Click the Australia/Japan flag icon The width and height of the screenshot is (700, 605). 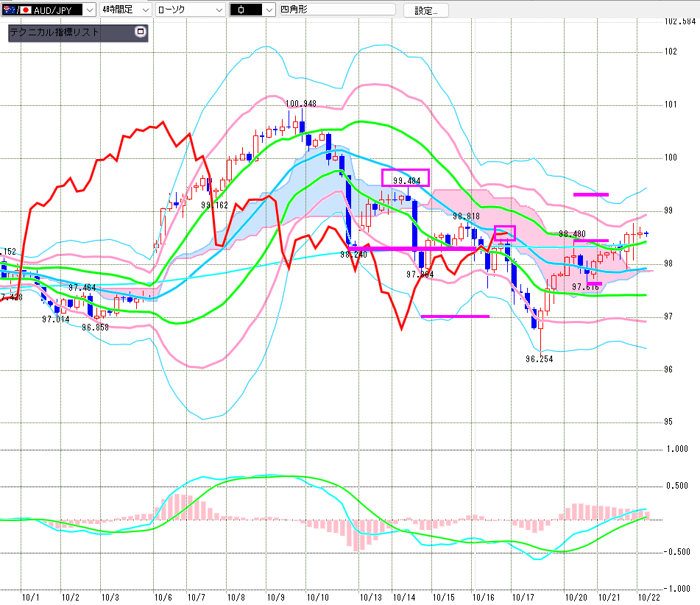click(17, 10)
